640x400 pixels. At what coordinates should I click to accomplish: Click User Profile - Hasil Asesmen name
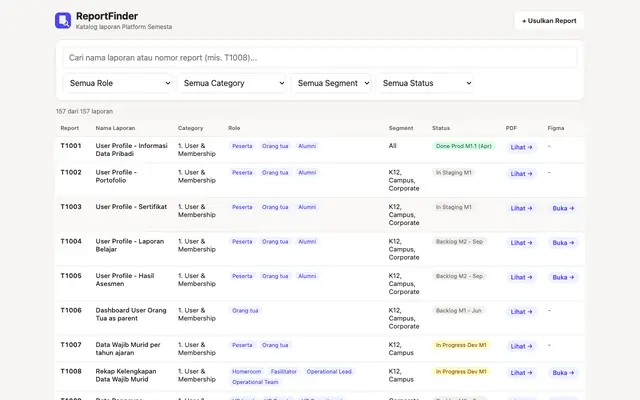point(125,280)
